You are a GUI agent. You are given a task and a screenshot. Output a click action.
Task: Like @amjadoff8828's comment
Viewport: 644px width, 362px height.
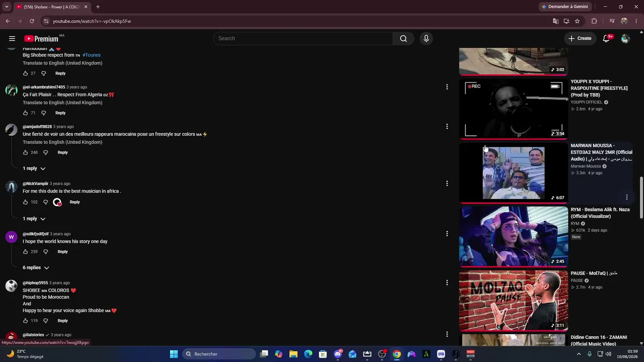(26, 152)
